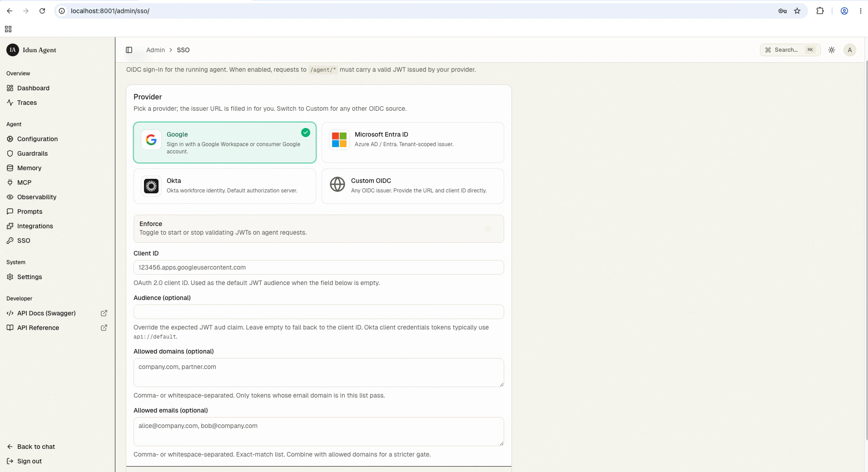
Task: Click the Dashboard grid icon in sidebar
Action: pyautogui.click(x=10, y=88)
